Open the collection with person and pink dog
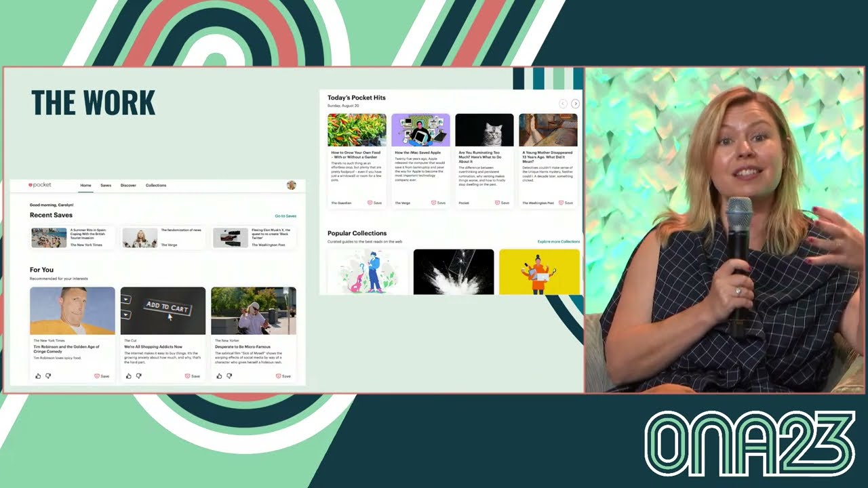Viewport: 868px width, 488px height. pyautogui.click(x=368, y=272)
